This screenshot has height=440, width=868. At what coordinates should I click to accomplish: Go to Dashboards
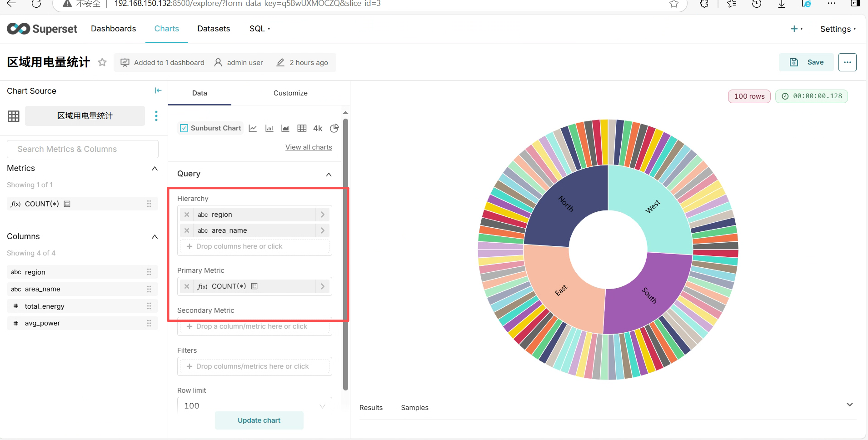click(x=114, y=29)
